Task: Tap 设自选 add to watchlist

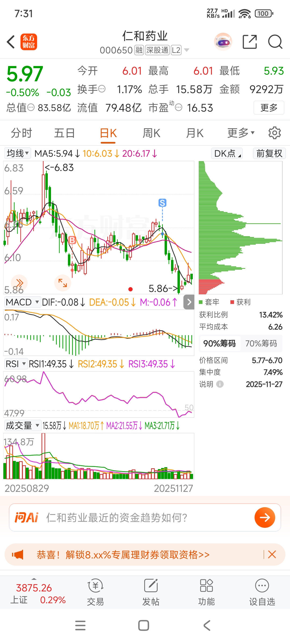Action: (x=262, y=592)
